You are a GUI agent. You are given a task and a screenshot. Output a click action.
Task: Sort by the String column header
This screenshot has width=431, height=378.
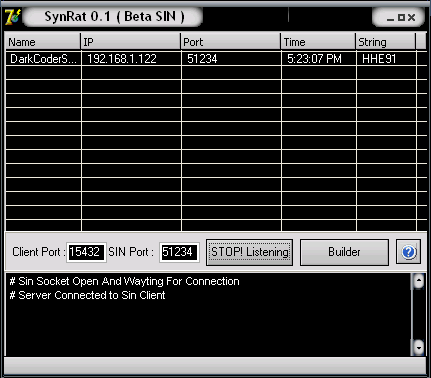coord(386,42)
